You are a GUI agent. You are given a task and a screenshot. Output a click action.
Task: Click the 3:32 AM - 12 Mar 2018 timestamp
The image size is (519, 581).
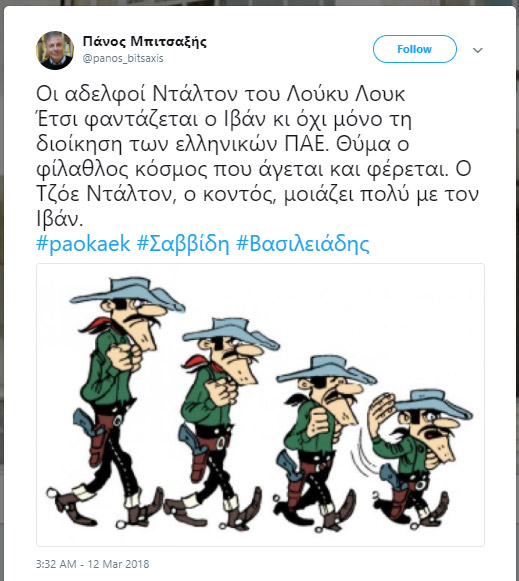93,564
